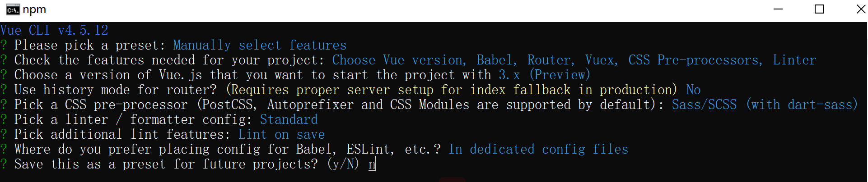The height and width of the screenshot is (182, 868).
Task: Click the 'No' answer for history mode
Action: [693, 90]
